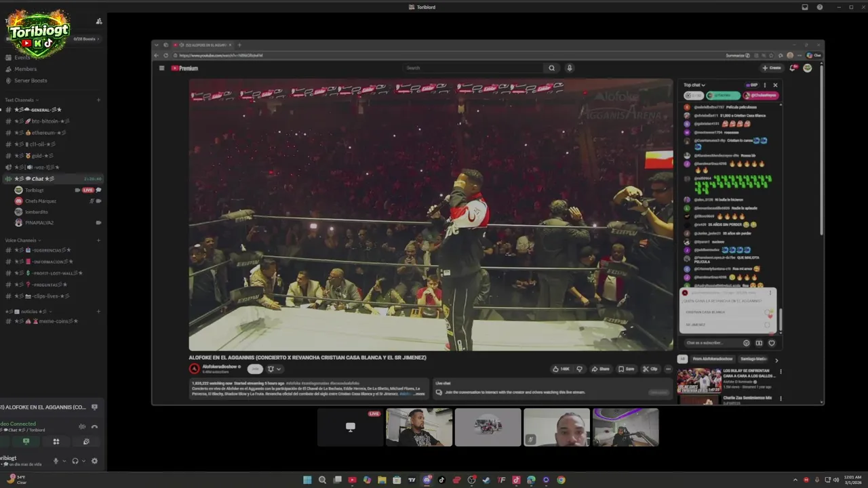Open Events in the Discord sidebar
Screen dimensions: 868x488
coord(22,58)
